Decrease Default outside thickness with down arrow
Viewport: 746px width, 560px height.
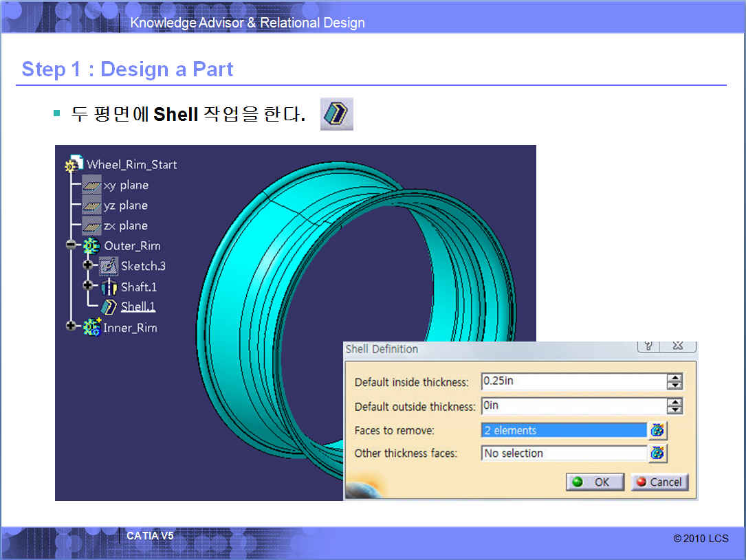(675, 410)
